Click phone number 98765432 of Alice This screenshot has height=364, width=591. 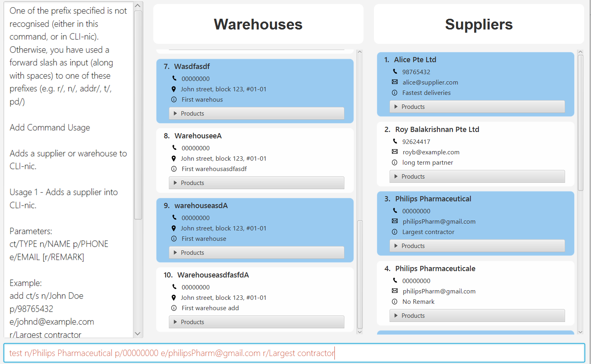(x=416, y=72)
